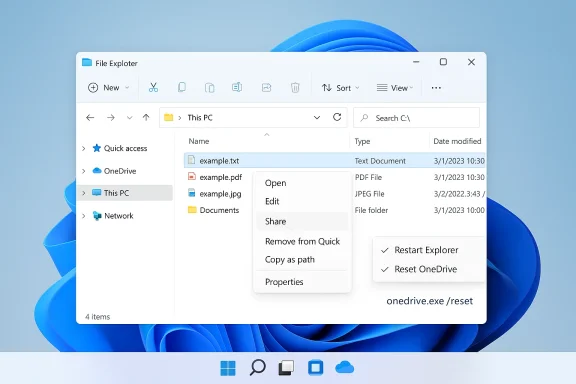This screenshot has height=384, width=576.
Task: Choose Share in the context menu
Action: [302, 221]
